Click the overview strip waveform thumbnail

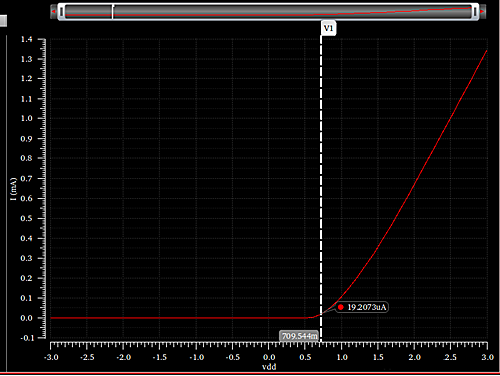268,12
